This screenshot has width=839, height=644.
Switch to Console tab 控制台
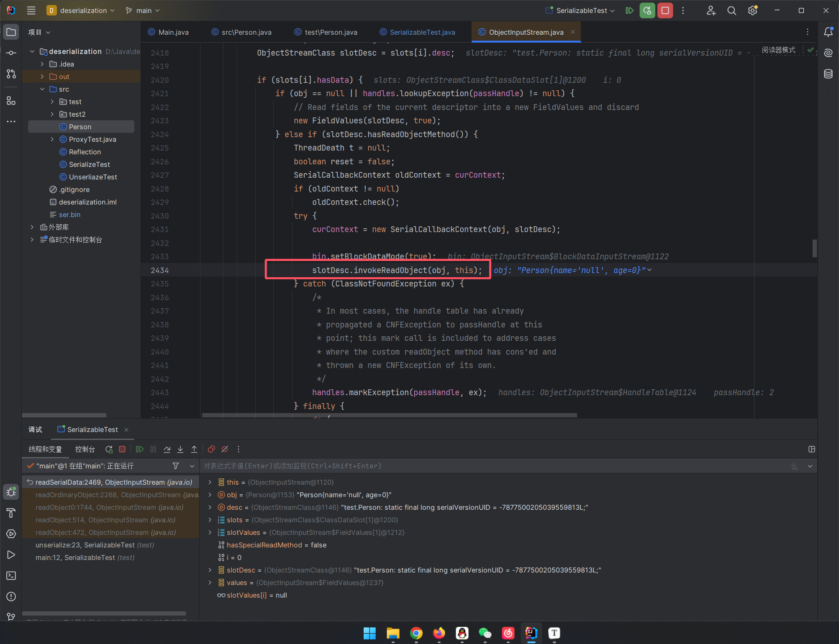(x=85, y=449)
